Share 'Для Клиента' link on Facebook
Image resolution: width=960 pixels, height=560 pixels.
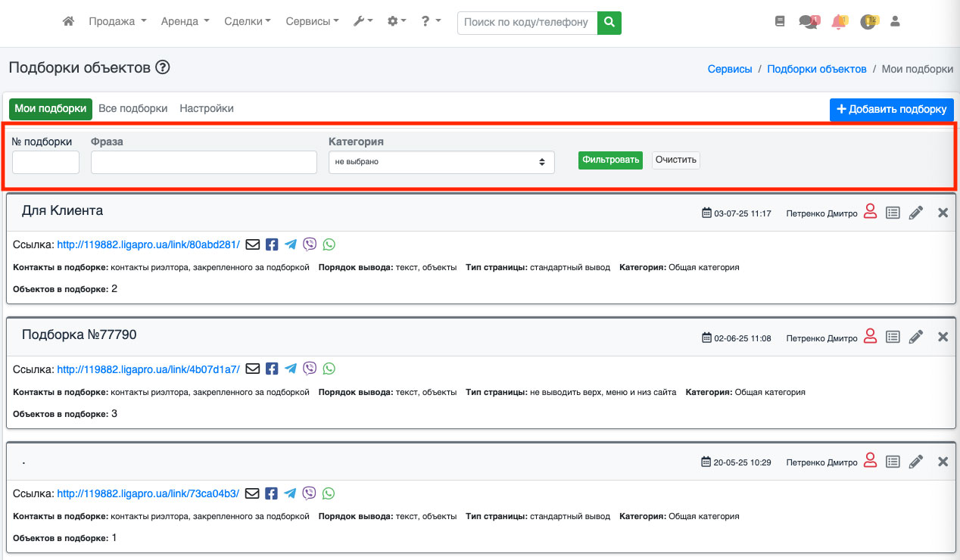click(x=272, y=244)
